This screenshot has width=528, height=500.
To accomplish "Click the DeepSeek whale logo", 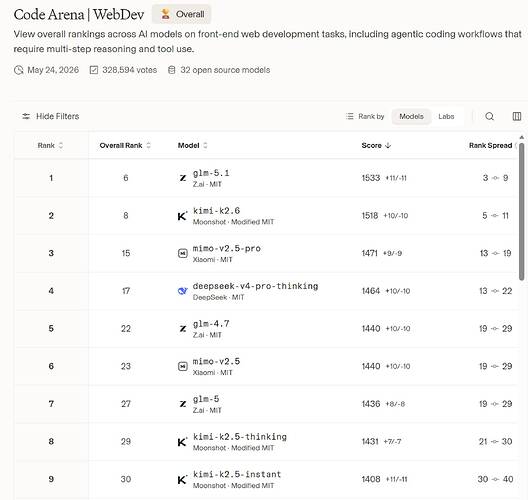I will coord(183,291).
